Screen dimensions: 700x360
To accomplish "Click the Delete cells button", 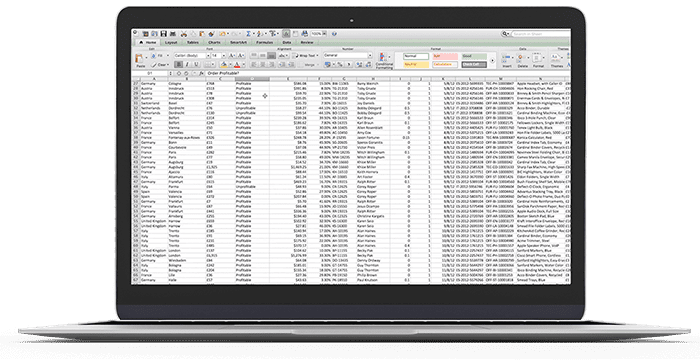I will (523, 60).
